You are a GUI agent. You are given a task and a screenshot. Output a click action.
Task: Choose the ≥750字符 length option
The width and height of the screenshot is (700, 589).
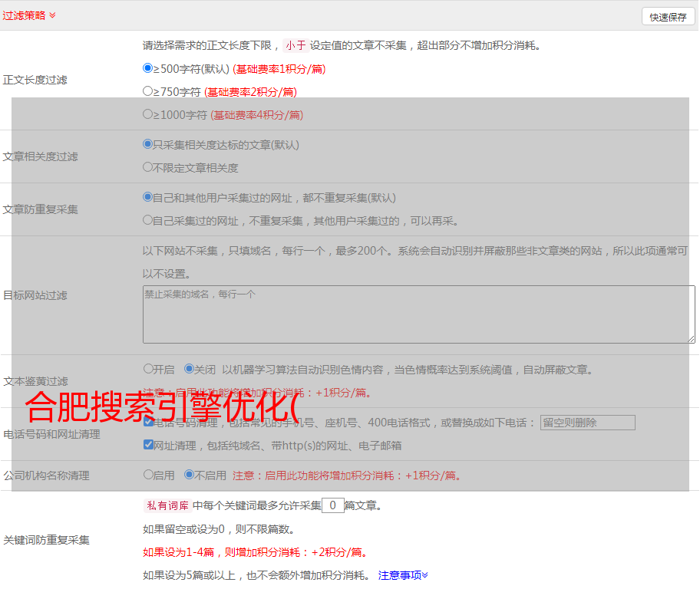pos(148,91)
